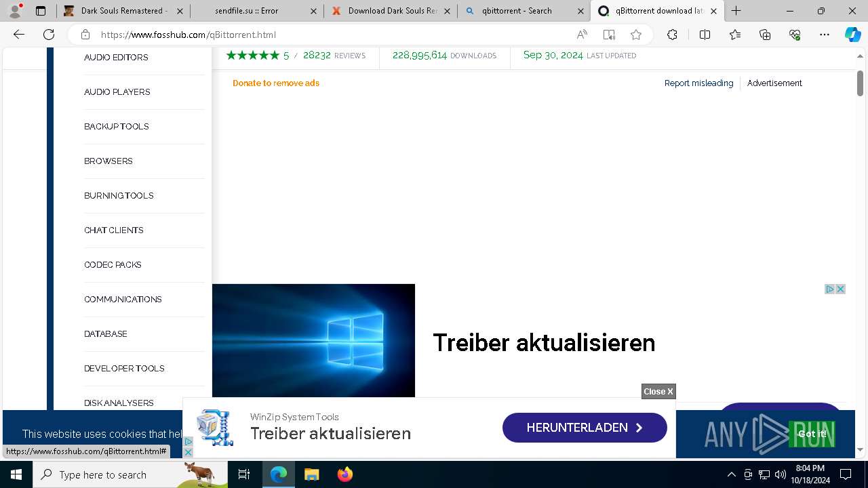
Task: Close the qBittorrent download tab
Action: 713,11
